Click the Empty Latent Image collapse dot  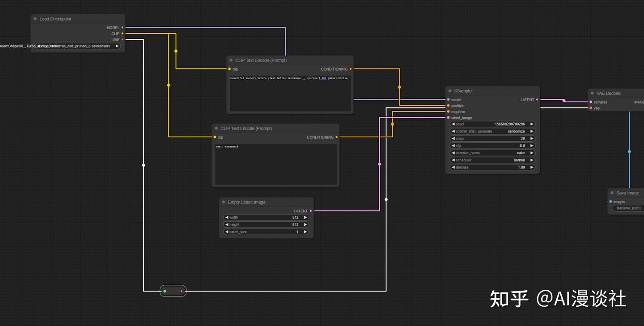point(224,202)
